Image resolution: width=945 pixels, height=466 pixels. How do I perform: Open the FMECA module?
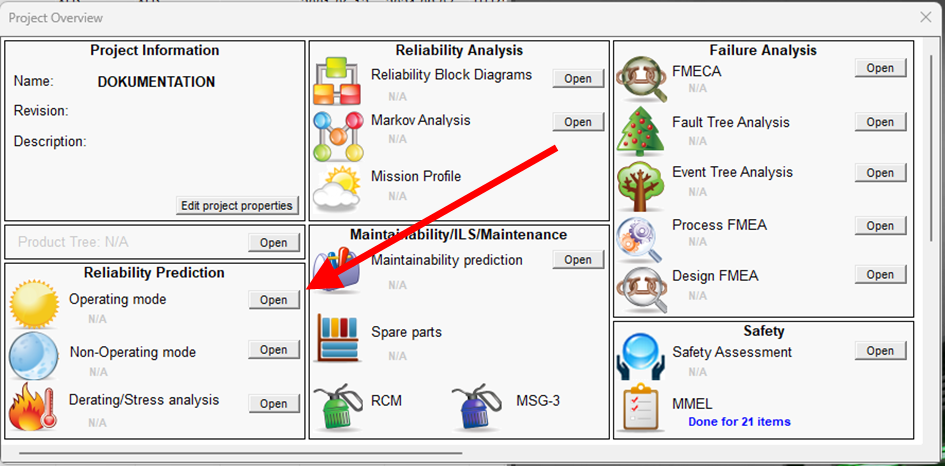tap(880, 68)
